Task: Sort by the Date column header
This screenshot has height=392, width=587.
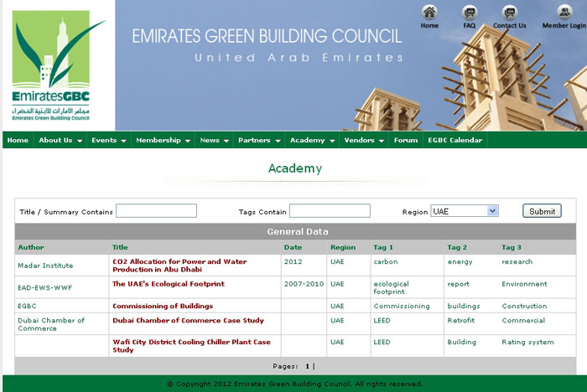Action: 293,247
